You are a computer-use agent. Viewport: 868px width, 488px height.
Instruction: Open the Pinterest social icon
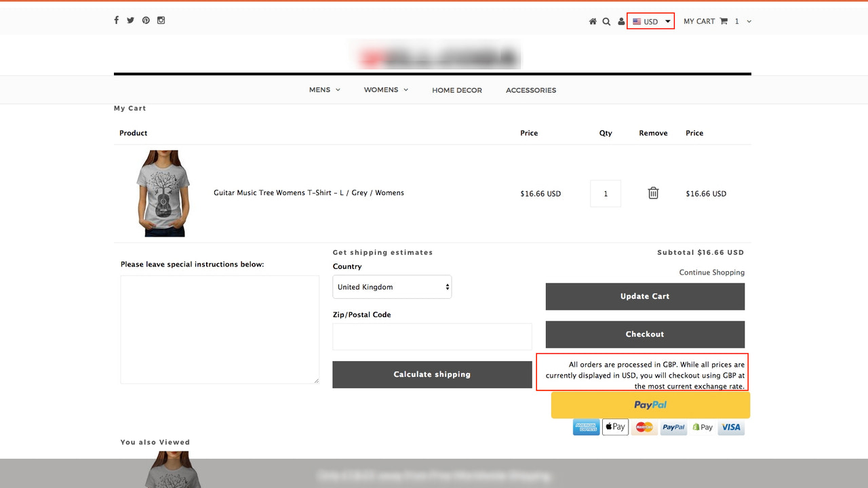(x=145, y=20)
